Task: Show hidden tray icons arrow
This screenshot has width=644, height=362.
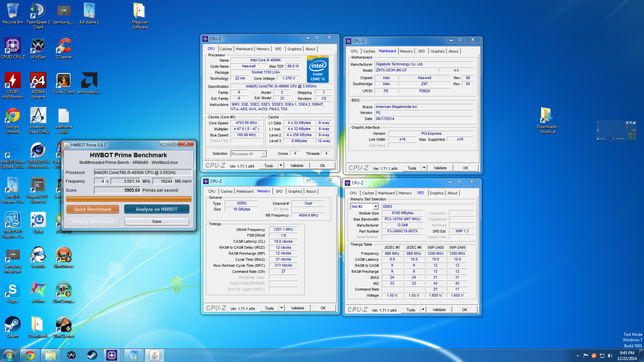Action: click(x=578, y=356)
